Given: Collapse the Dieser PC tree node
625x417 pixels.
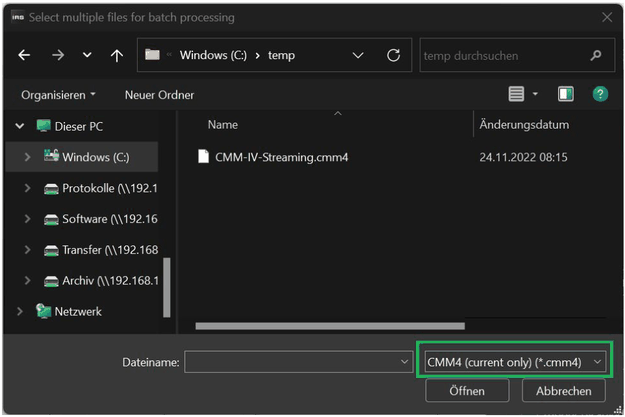Looking at the screenshot, I should point(19,126).
